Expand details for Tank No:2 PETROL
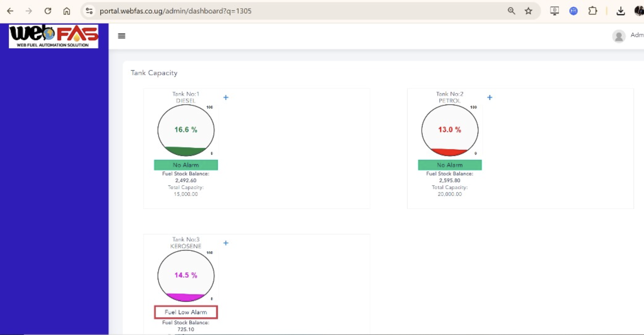The image size is (644, 335). tap(490, 98)
